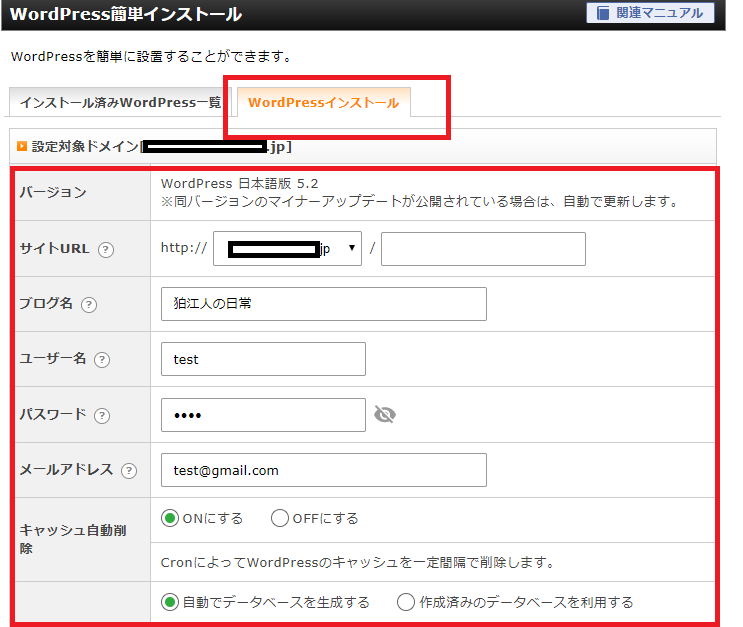Select the OFFにする radio button
Viewport: 743px width, 627px height.
tap(280, 518)
